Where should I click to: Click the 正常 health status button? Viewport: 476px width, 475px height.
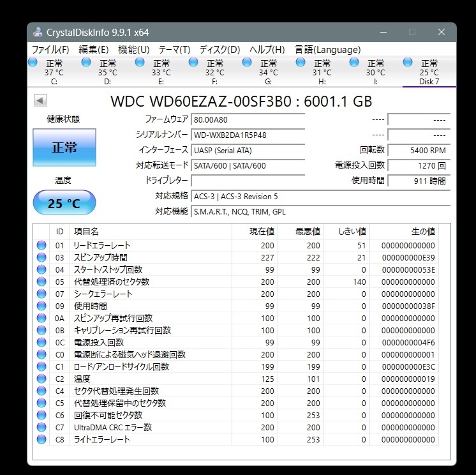pyautogui.click(x=64, y=147)
